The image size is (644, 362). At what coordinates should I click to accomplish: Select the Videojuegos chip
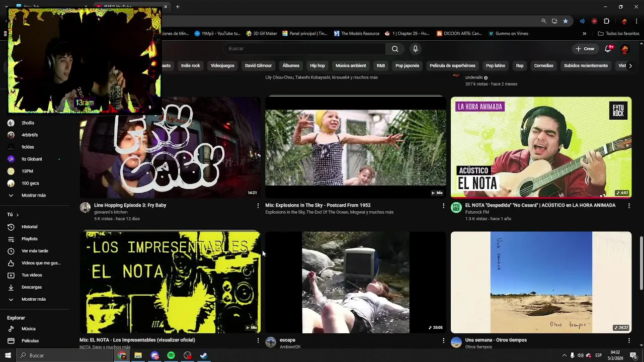222,66
